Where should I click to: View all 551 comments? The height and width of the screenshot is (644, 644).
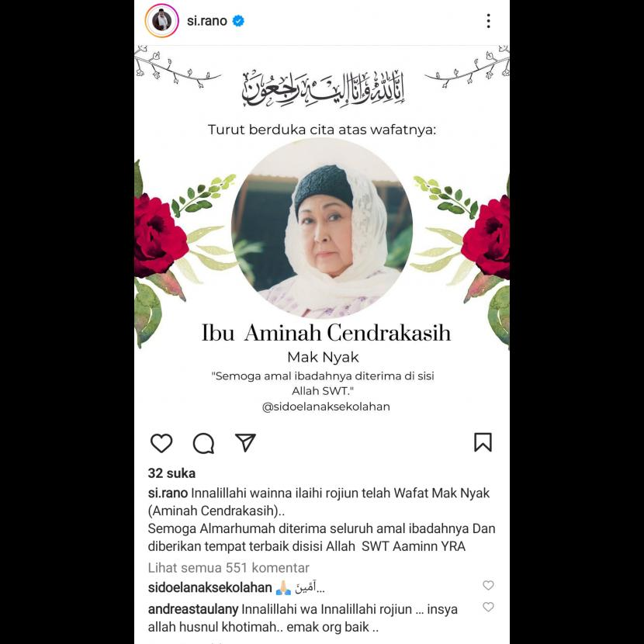tap(228, 568)
